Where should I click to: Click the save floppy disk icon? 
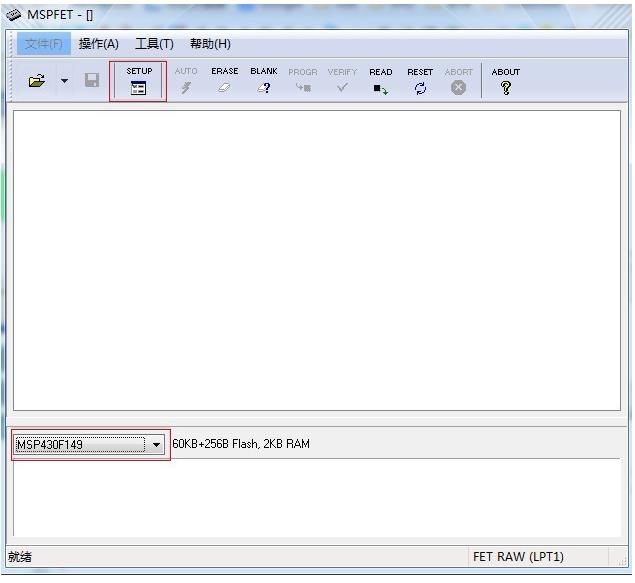(x=92, y=80)
